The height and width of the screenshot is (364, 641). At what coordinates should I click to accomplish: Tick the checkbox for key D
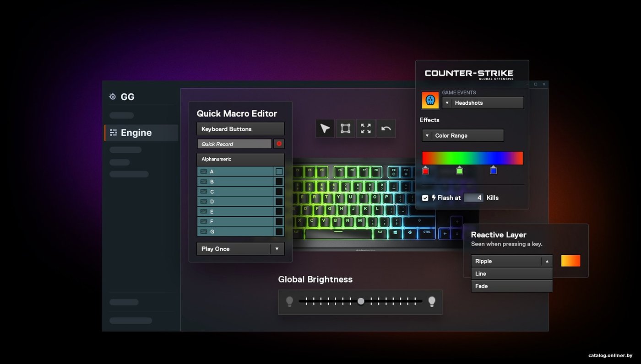point(279,202)
